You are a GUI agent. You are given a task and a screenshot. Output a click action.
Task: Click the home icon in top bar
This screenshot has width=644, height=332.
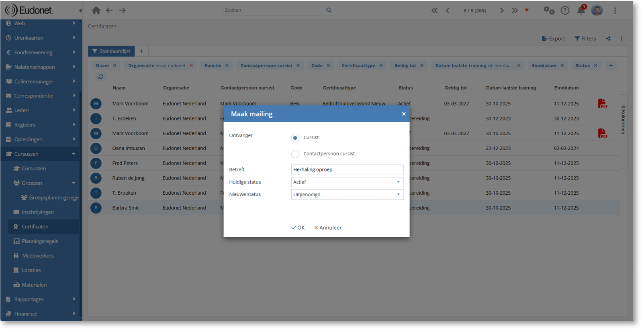pos(96,10)
